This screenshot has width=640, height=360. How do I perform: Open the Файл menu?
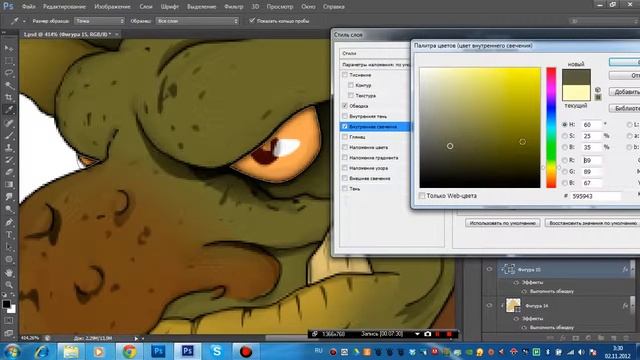coord(28,7)
